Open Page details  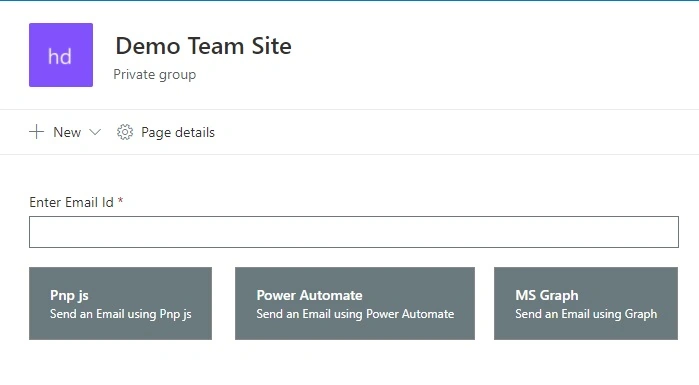pyautogui.click(x=178, y=132)
